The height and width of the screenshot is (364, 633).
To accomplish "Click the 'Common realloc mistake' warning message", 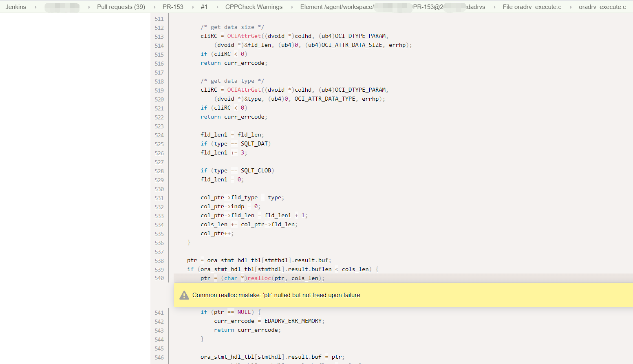I will tap(276, 295).
